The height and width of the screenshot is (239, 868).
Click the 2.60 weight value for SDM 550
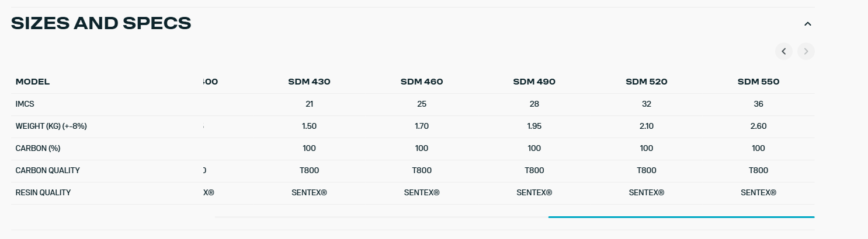coord(758,126)
